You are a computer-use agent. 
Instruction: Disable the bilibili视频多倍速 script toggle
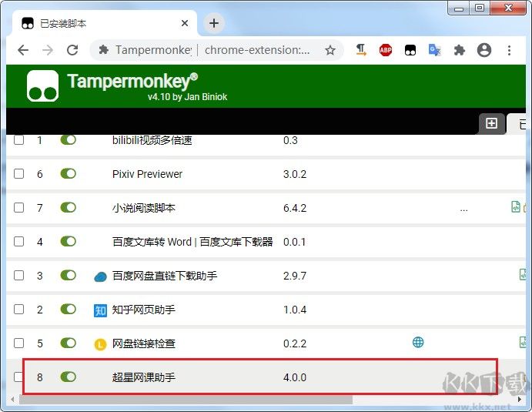[69, 139]
